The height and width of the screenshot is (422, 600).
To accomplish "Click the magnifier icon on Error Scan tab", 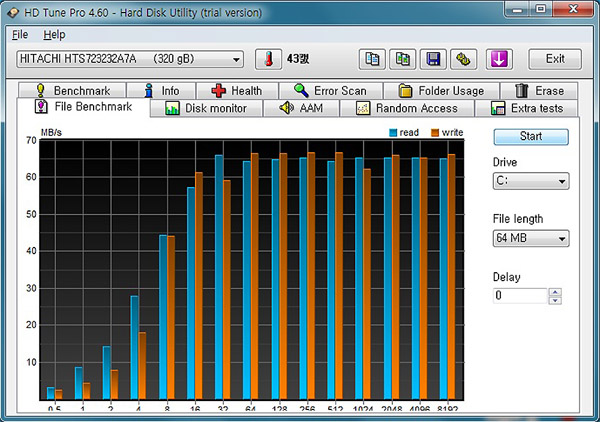I will (x=301, y=91).
